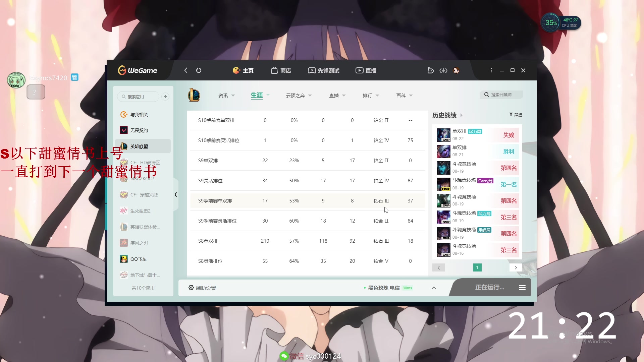This screenshot has height=362, width=644.
Task: Select 英雄联盟 in the sidebar
Action: click(143, 146)
